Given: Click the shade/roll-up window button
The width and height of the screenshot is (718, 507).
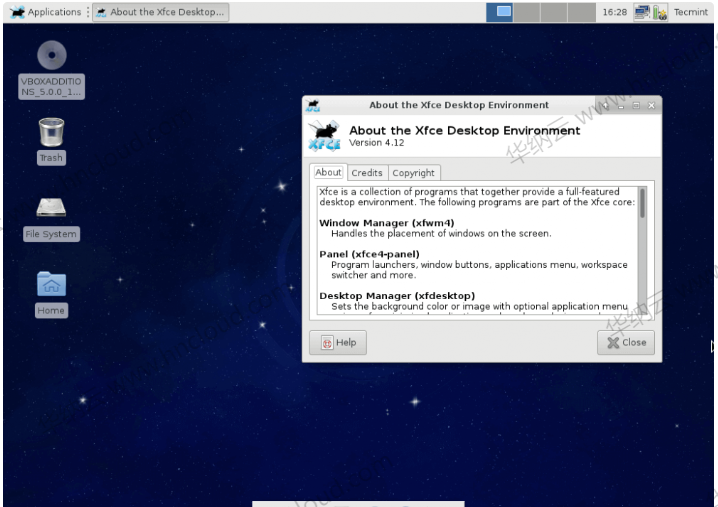Looking at the screenshot, I should (x=606, y=106).
